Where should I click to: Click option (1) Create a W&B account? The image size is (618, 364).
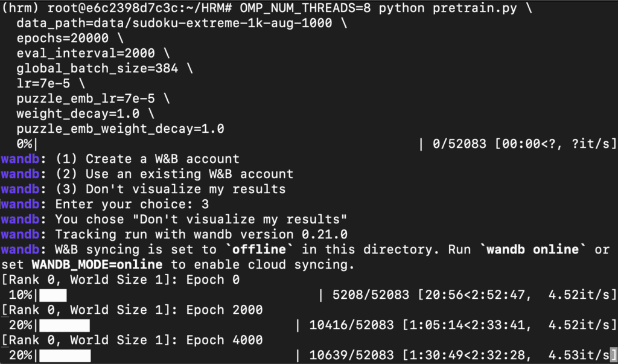click(147, 159)
